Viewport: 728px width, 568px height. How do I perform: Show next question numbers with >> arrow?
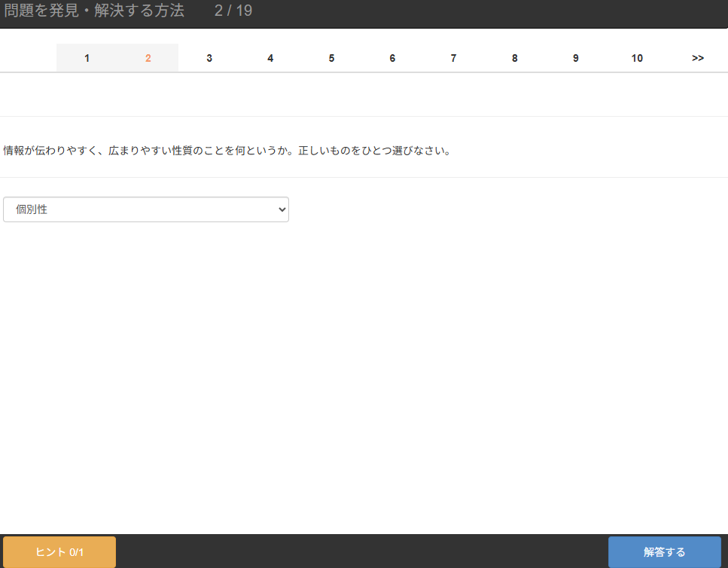(x=698, y=58)
